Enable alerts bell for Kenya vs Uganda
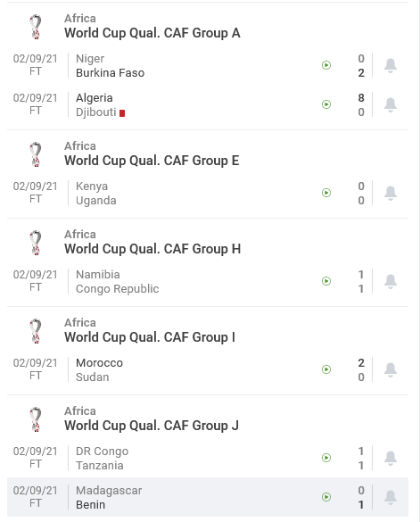Viewport: 420px width, 522px height. (x=391, y=193)
